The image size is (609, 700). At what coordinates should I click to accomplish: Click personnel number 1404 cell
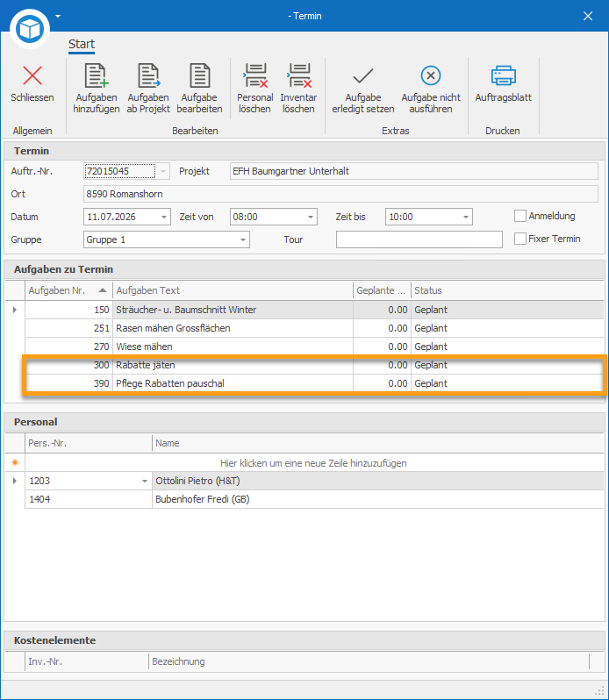click(89, 499)
